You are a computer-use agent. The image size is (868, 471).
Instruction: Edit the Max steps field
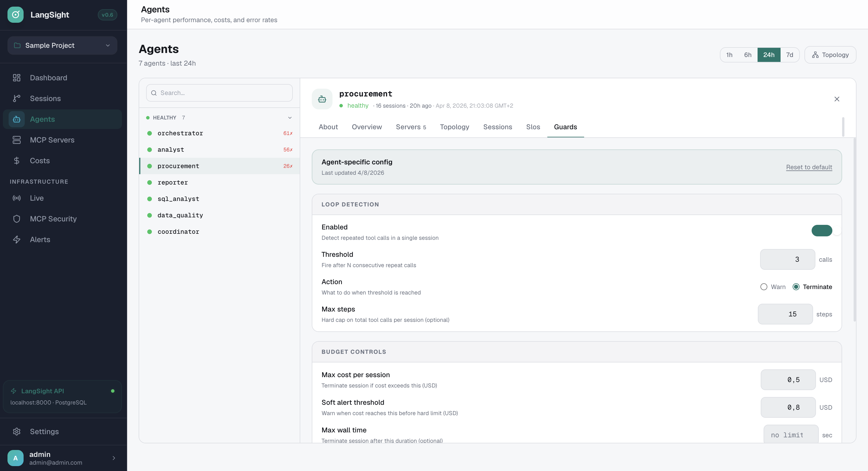point(785,314)
